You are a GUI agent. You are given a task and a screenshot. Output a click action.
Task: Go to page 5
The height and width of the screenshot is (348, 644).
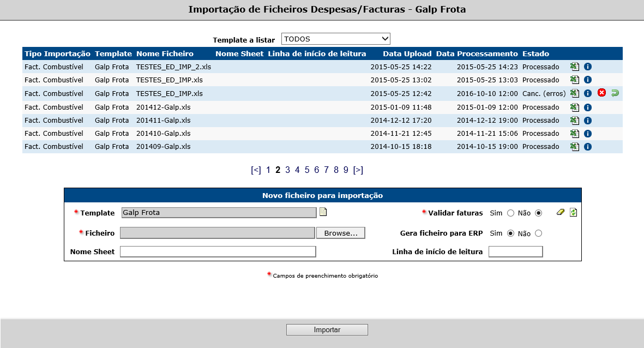click(x=307, y=170)
